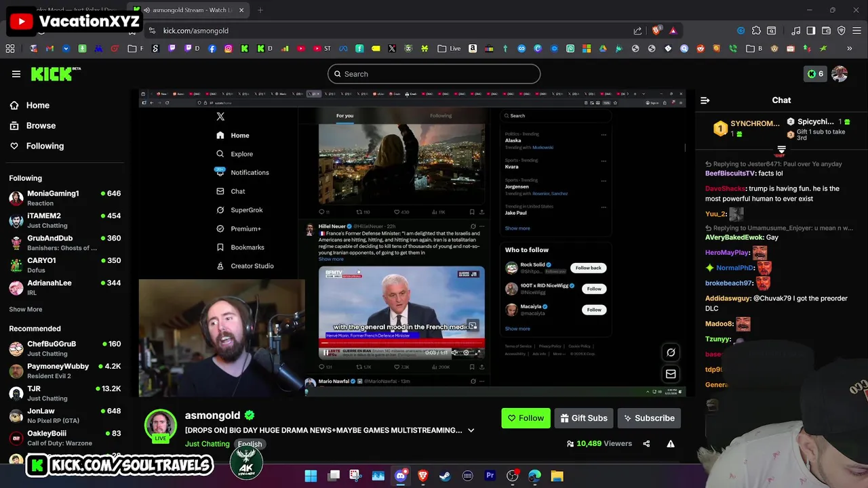
Task: Open the Facebook bookmark
Action: point(212,49)
